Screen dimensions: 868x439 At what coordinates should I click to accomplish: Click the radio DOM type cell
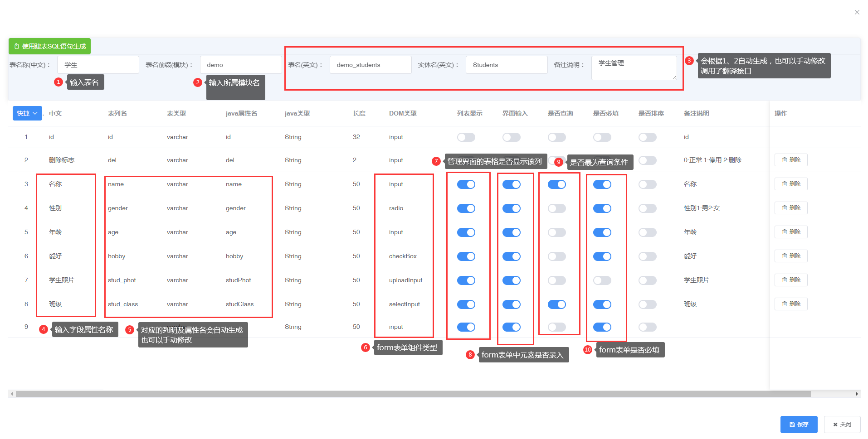(396, 208)
